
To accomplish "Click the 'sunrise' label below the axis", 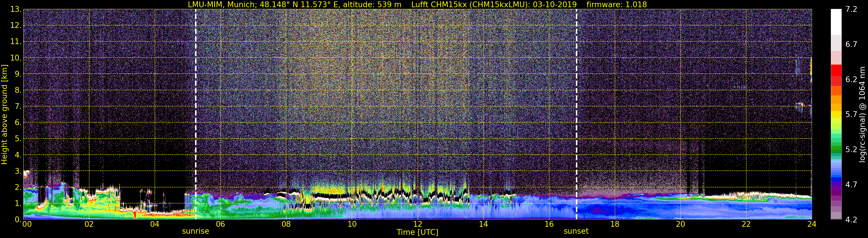I will pos(195,231).
